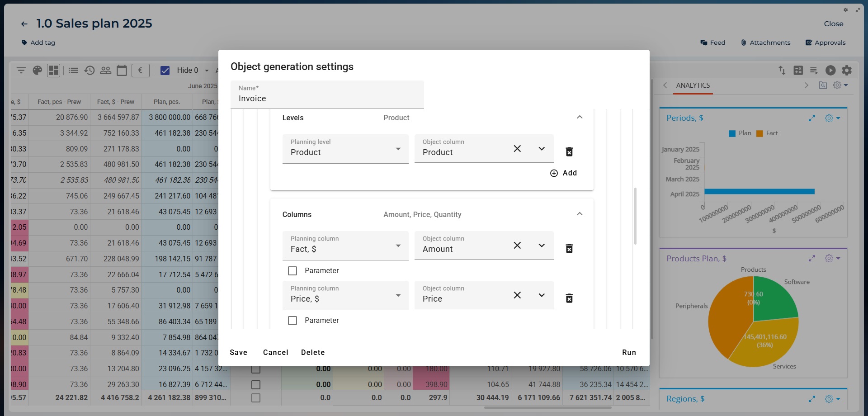This screenshot has width=868, height=416.
Task: Expand the Products Plan, $ chart to fullscreen
Action: 812,258
